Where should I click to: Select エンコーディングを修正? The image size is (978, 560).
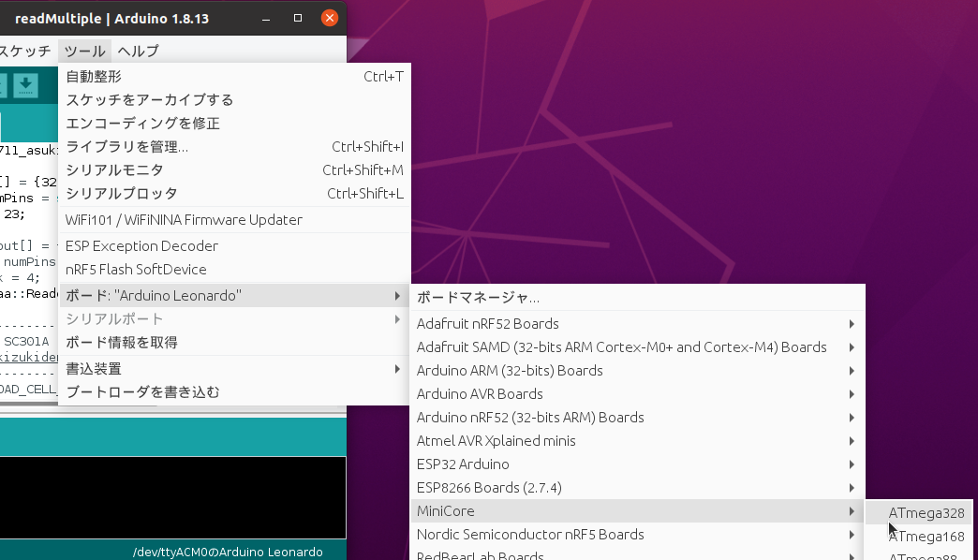[234, 124]
